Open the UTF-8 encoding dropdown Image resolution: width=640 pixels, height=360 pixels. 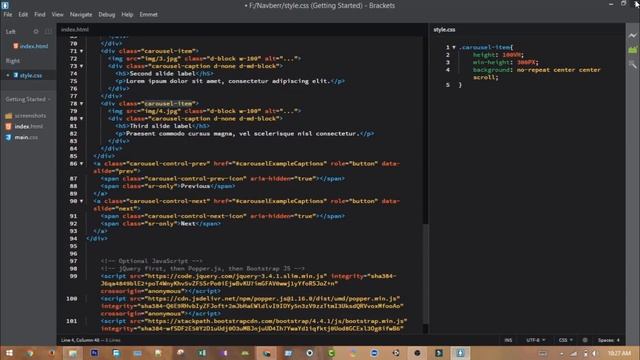(536, 340)
